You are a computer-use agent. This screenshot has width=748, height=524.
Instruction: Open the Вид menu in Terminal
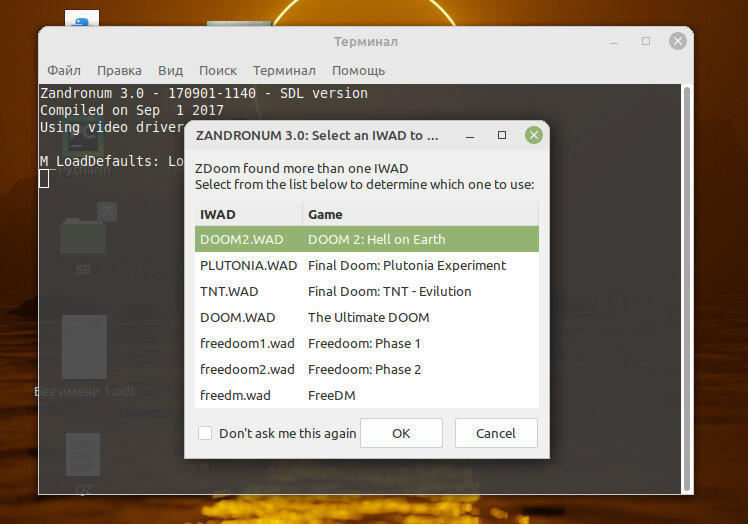coord(170,71)
